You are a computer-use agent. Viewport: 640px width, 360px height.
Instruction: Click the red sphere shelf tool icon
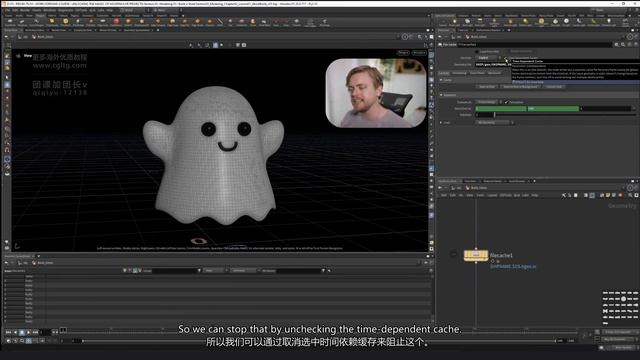(116, 21)
